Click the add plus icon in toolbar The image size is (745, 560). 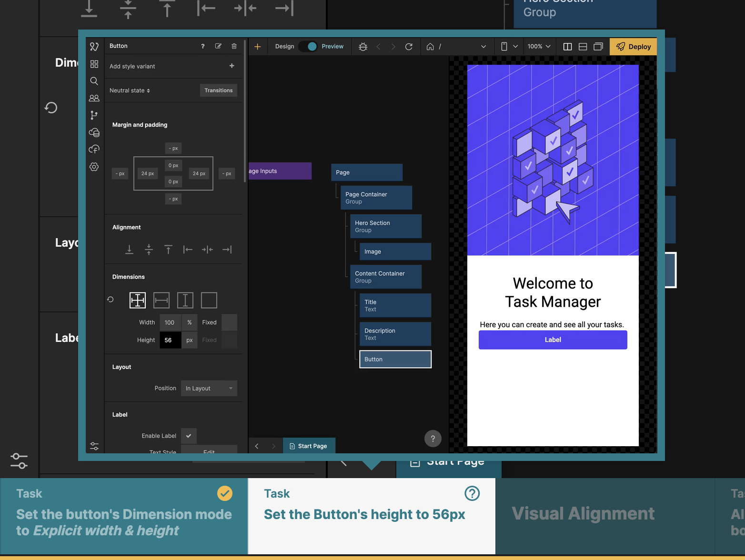(257, 47)
